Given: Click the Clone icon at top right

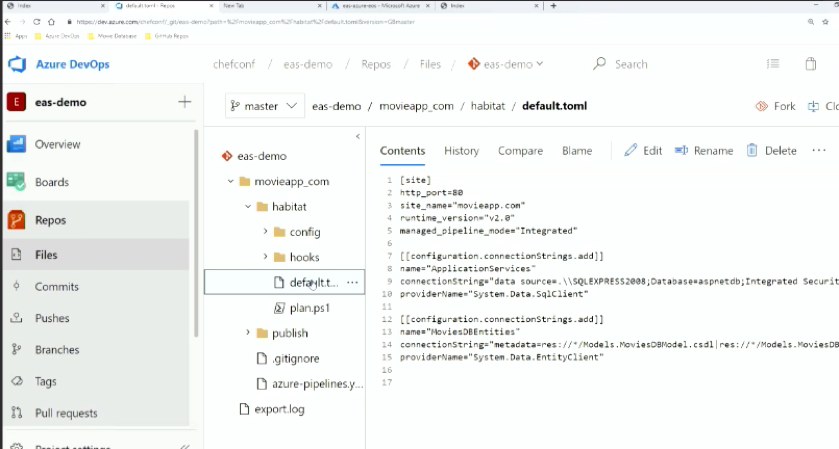Looking at the screenshot, I should [813, 106].
